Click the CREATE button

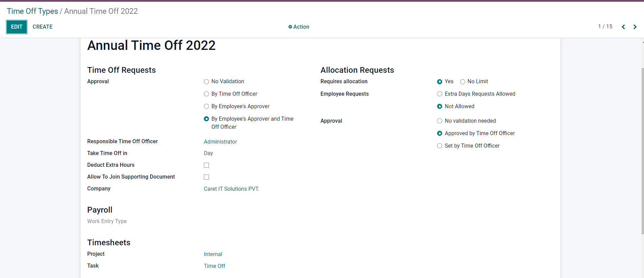coord(43,27)
